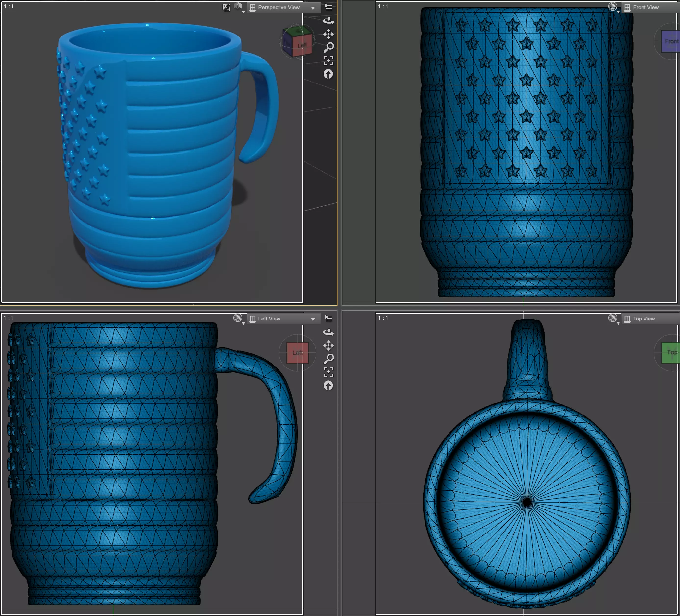Click the pan arrows icon in Left View viewport
Screen dimensions: 680x616
click(x=328, y=346)
